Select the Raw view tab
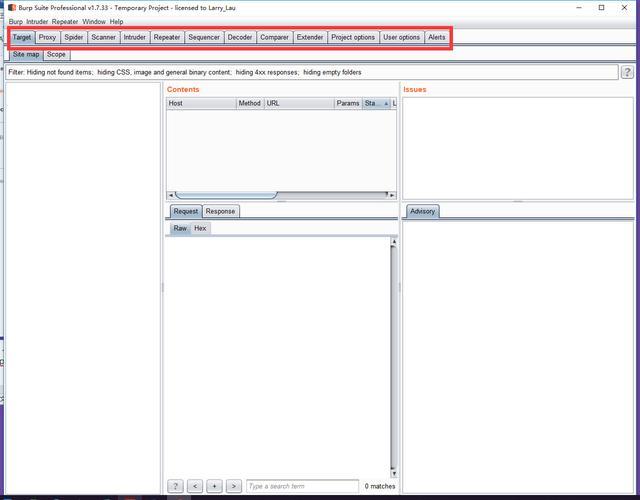 coord(180,228)
